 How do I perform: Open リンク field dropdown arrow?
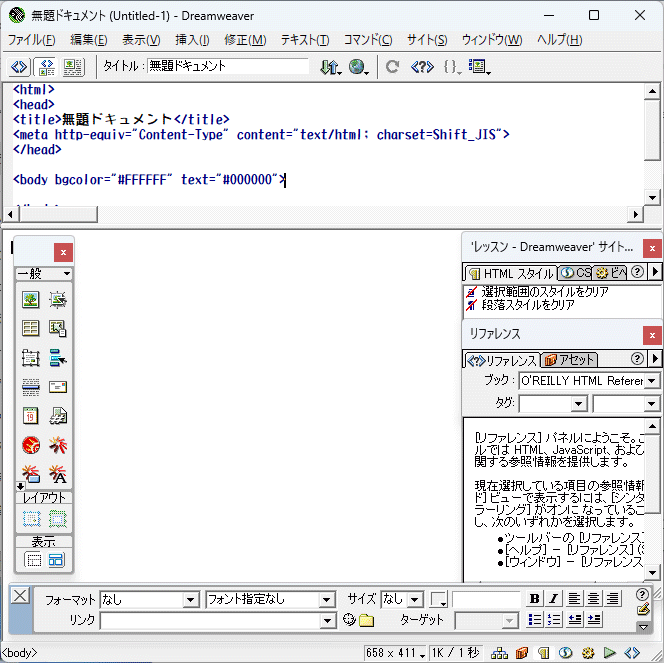(x=326, y=621)
